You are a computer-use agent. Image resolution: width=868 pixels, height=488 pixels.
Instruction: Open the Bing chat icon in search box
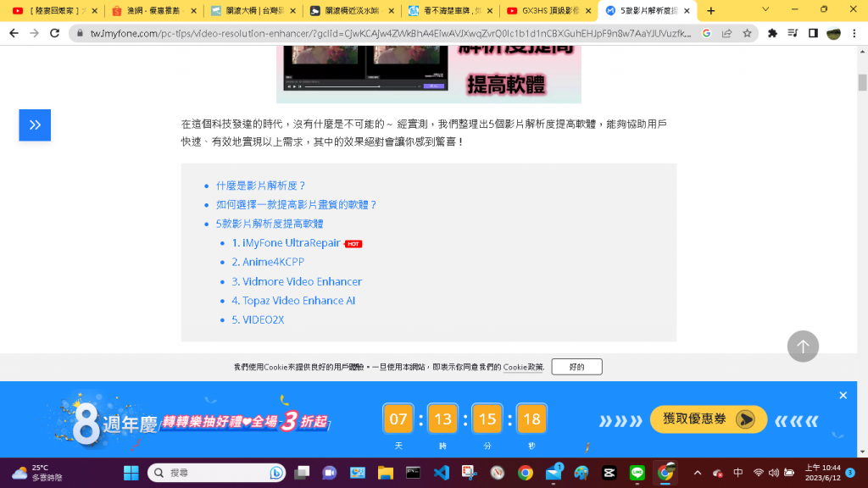pos(275,473)
